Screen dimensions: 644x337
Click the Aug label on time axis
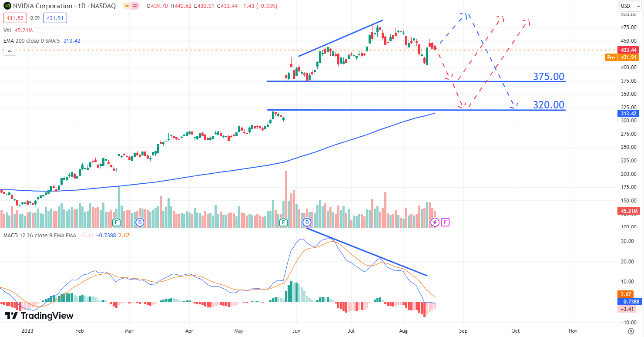coord(403,330)
